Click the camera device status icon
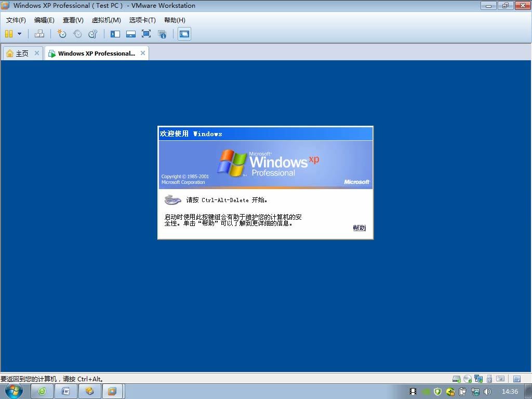This screenshot has height=399, width=532. 500,378
